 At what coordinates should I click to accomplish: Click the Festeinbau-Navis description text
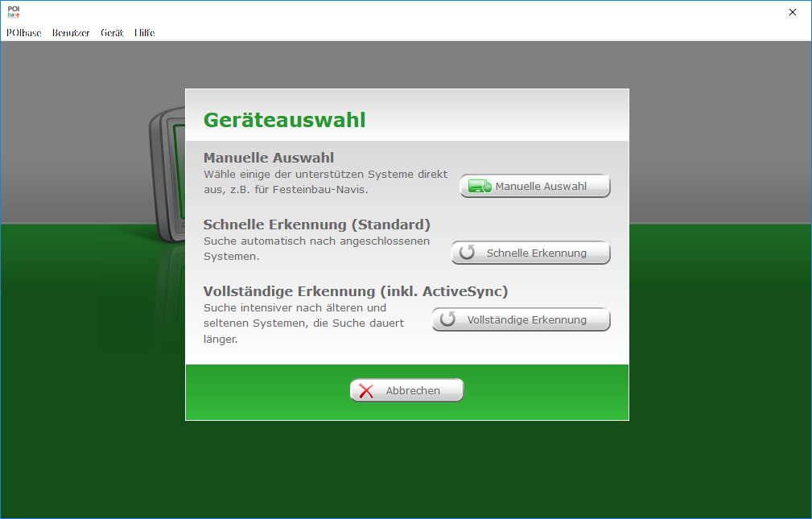click(324, 182)
